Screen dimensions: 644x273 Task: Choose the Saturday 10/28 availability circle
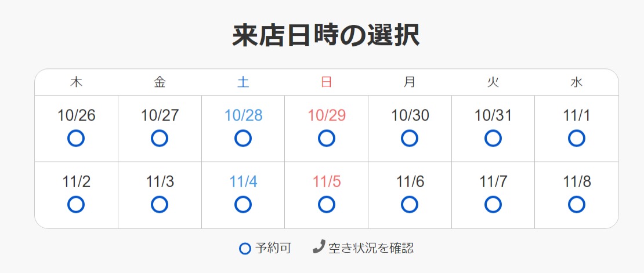point(243,139)
